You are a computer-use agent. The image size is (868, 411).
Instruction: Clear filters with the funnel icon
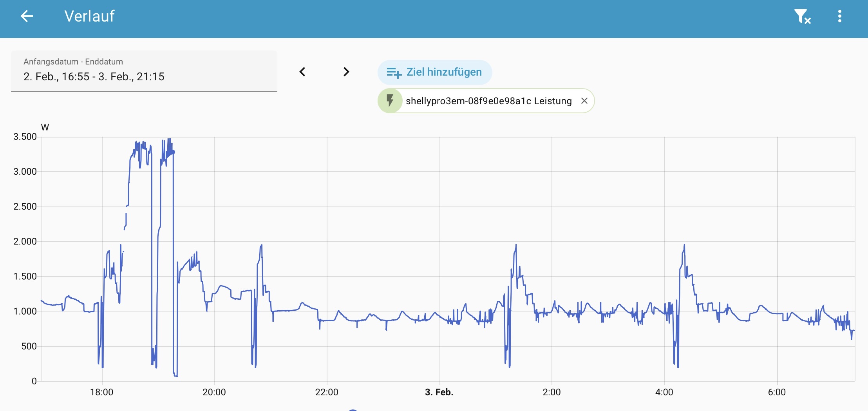802,16
